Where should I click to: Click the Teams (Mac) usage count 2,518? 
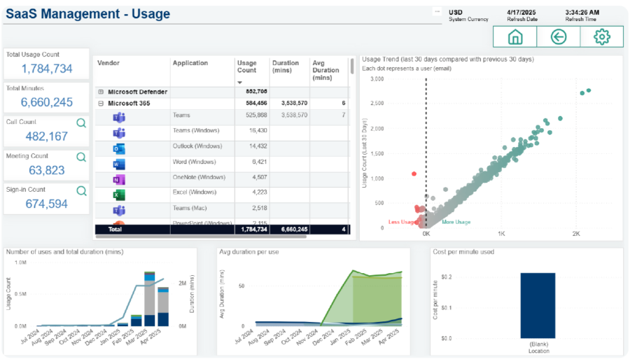coord(260,208)
